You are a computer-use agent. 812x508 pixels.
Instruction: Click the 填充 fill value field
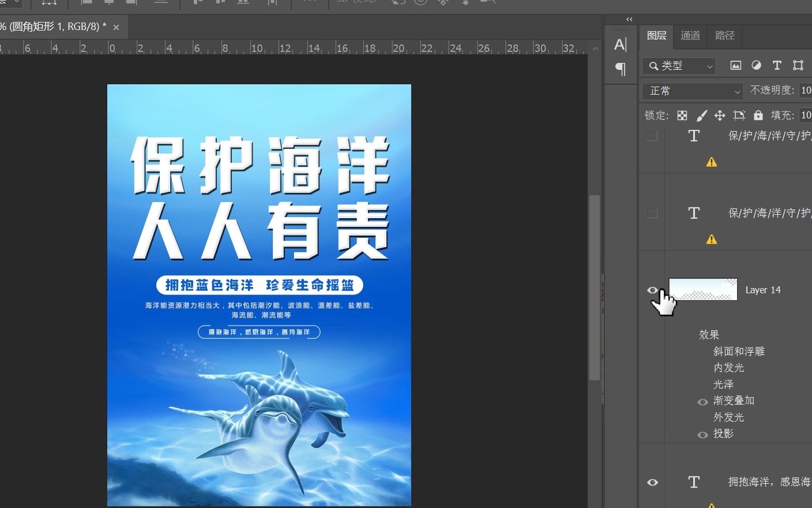[806, 115]
